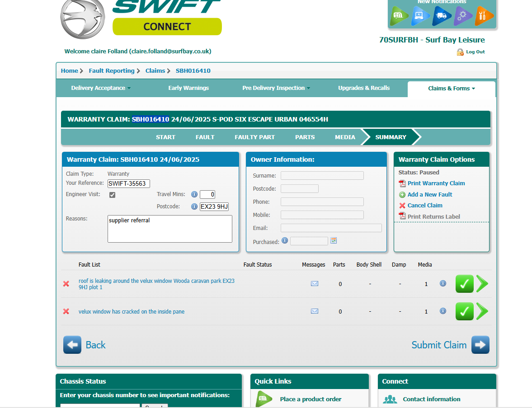This screenshot has width=532, height=408.
Task: Click green tick button for roof leaking fault
Action: pyautogui.click(x=465, y=284)
